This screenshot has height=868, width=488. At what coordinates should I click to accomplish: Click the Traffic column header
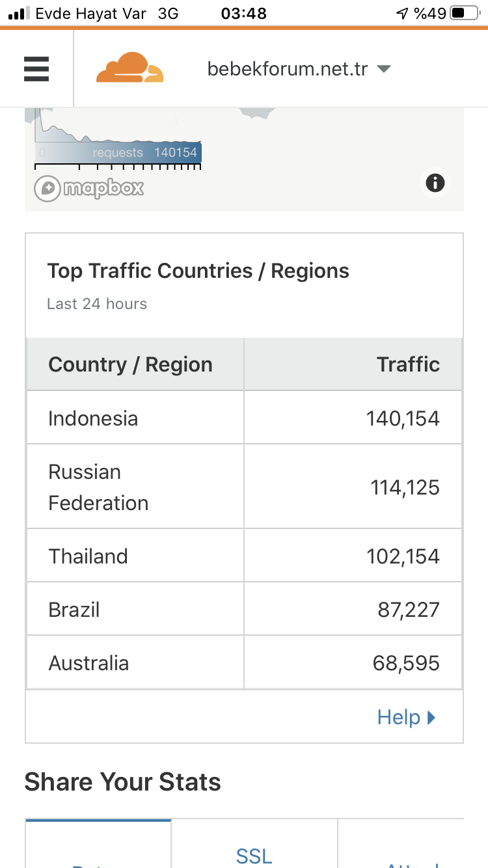click(x=353, y=364)
